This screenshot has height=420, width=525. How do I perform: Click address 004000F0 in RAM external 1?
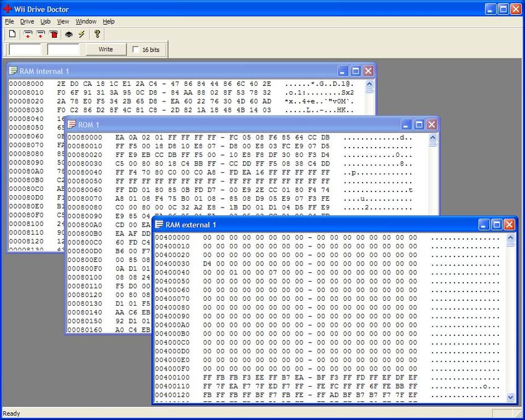tap(172, 369)
